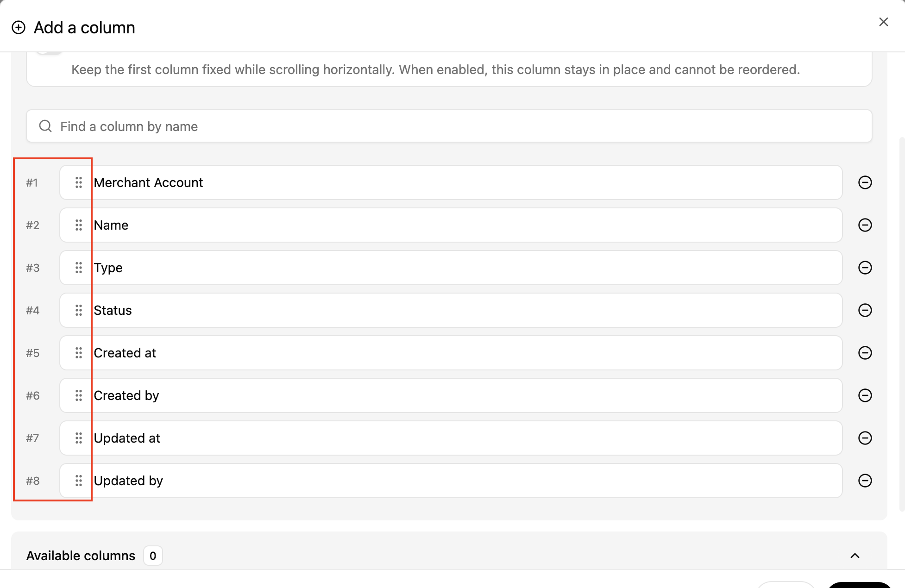
Task: Click drag handle of Updated by
Action: 79,481
